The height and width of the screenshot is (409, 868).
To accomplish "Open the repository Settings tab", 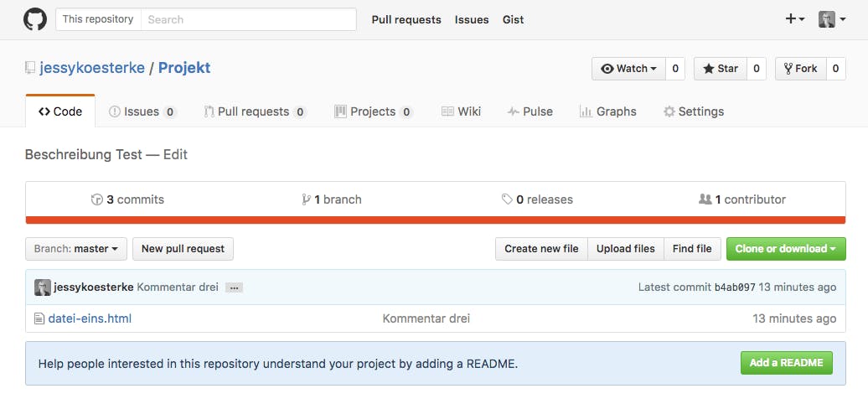I will 694,111.
